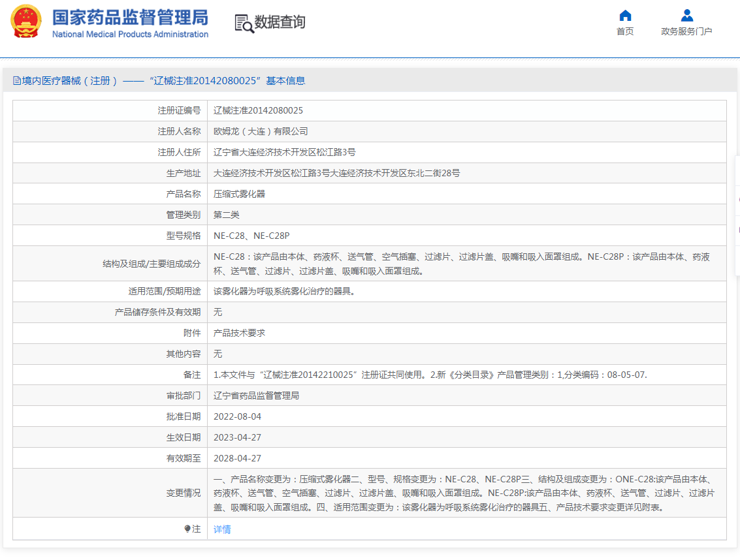Select registration number 辽械注准20142080025 value

[x=258, y=110]
